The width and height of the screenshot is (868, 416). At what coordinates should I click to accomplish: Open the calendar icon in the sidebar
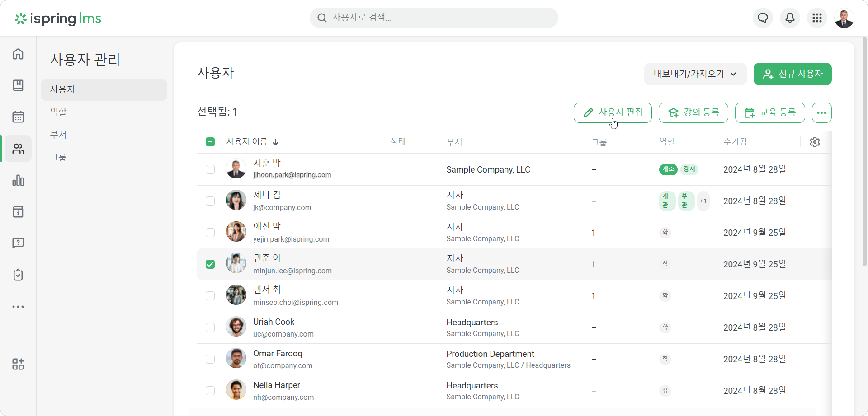pyautogui.click(x=18, y=117)
